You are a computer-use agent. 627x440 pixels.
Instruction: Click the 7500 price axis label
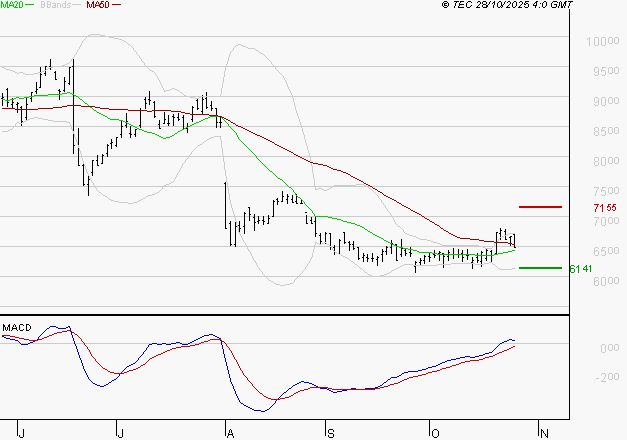pos(606,191)
